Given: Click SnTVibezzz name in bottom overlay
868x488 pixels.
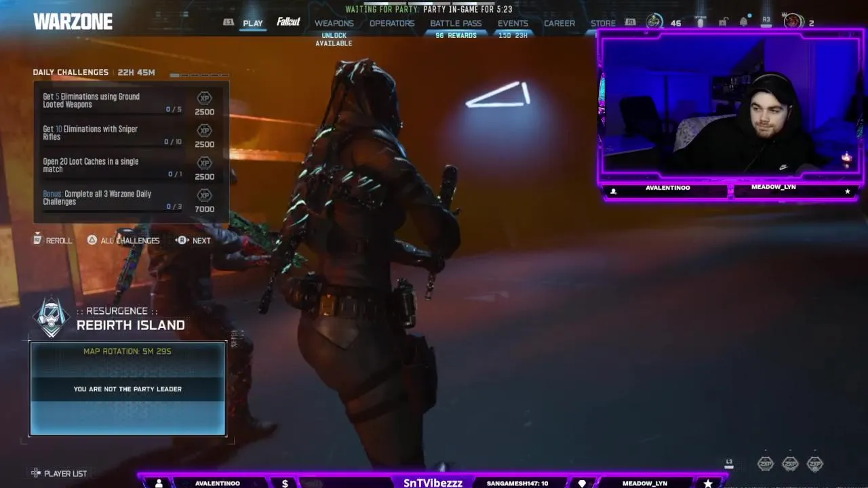Looking at the screenshot, I should click(x=433, y=483).
